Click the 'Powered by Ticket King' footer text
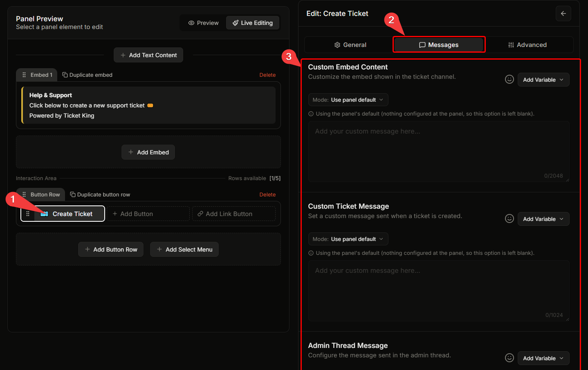This screenshot has width=588, height=370. point(62,116)
